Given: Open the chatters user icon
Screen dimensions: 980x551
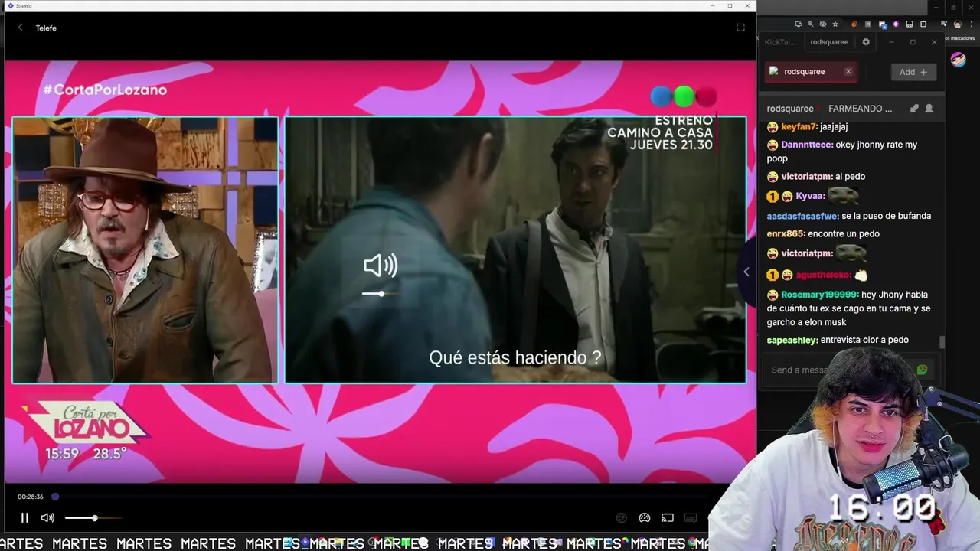Looking at the screenshot, I should (929, 109).
